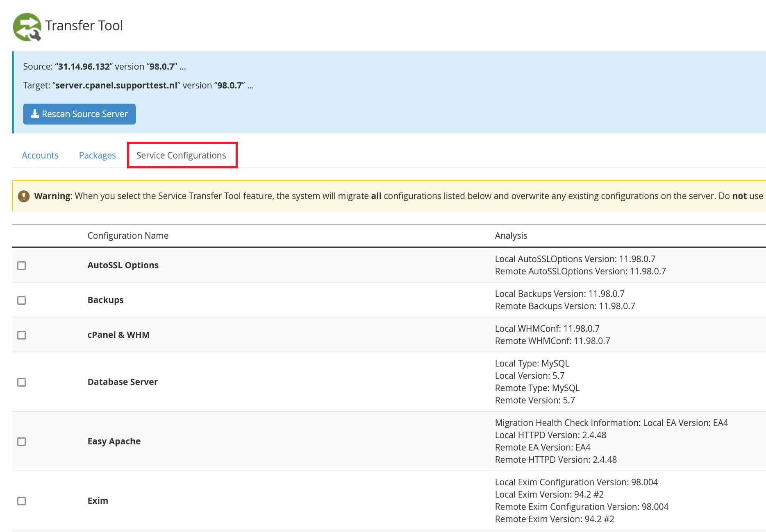766x532 pixels.
Task: Click Local Version: 5.7 text
Action: point(530,376)
